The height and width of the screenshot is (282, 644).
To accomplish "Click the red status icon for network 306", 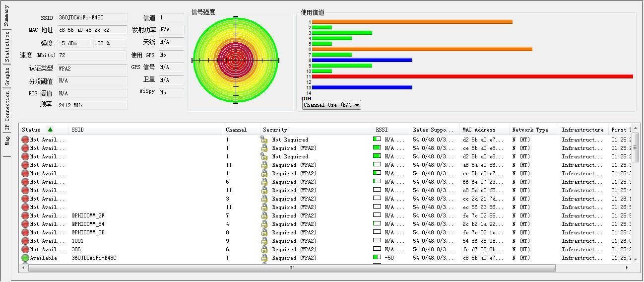I will coord(25,250).
